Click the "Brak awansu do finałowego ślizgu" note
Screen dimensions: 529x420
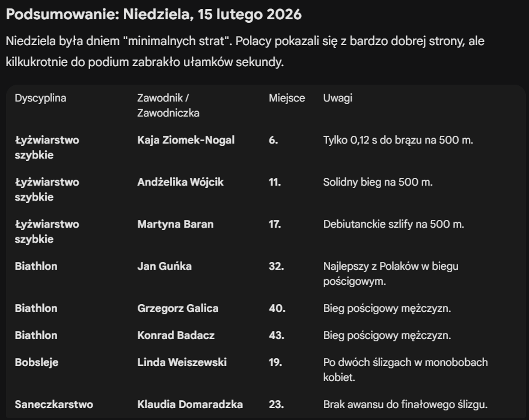(405, 404)
